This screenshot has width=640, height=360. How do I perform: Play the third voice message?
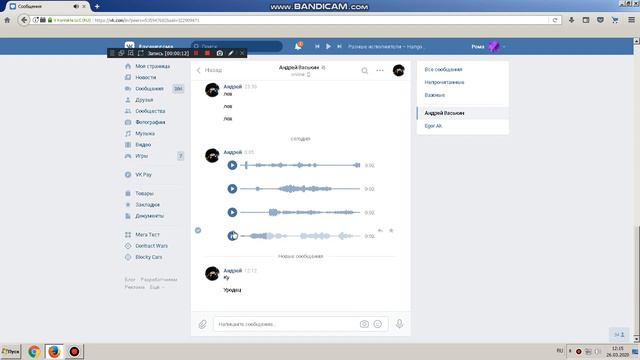pos(232,212)
